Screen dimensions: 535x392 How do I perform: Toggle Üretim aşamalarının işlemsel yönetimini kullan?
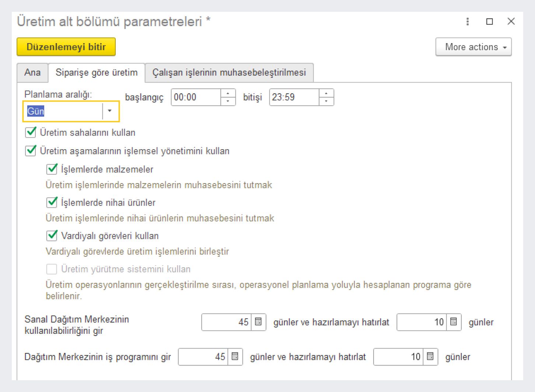31,151
